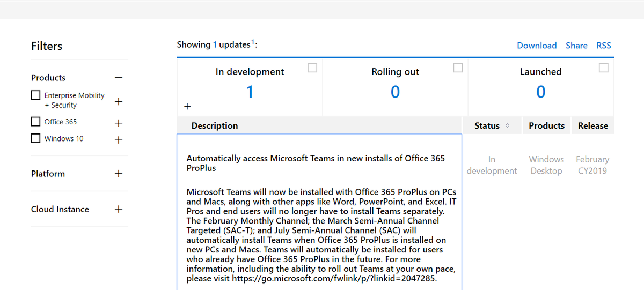
Task: Tick the Launched status checkbox
Action: 604,68
